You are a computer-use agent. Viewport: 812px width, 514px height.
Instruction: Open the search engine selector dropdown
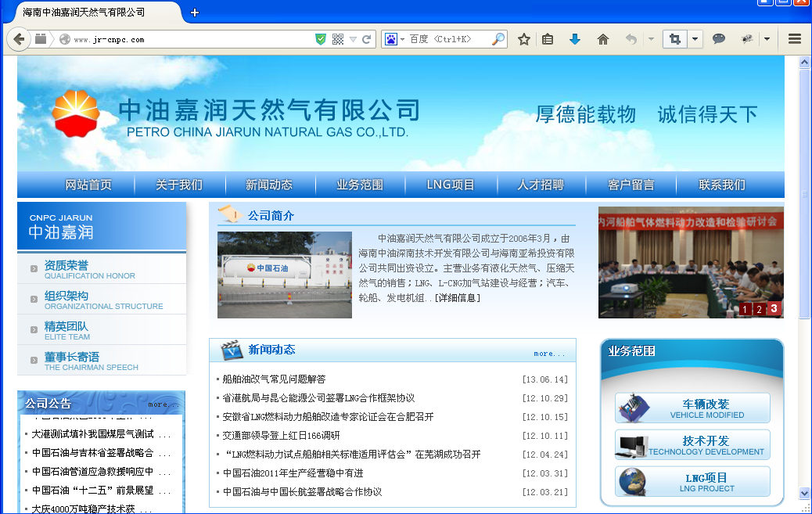click(402, 39)
